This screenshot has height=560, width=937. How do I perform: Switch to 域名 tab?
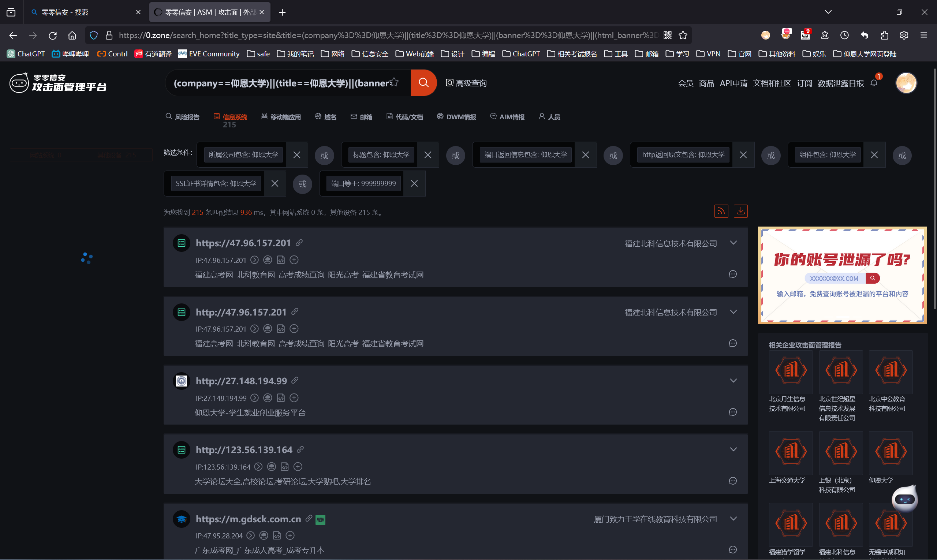tap(325, 117)
